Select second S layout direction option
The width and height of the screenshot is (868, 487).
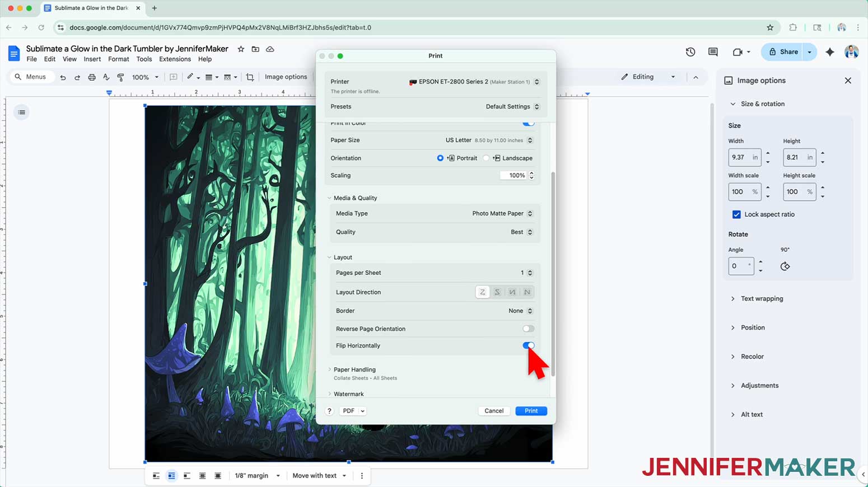point(497,292)
